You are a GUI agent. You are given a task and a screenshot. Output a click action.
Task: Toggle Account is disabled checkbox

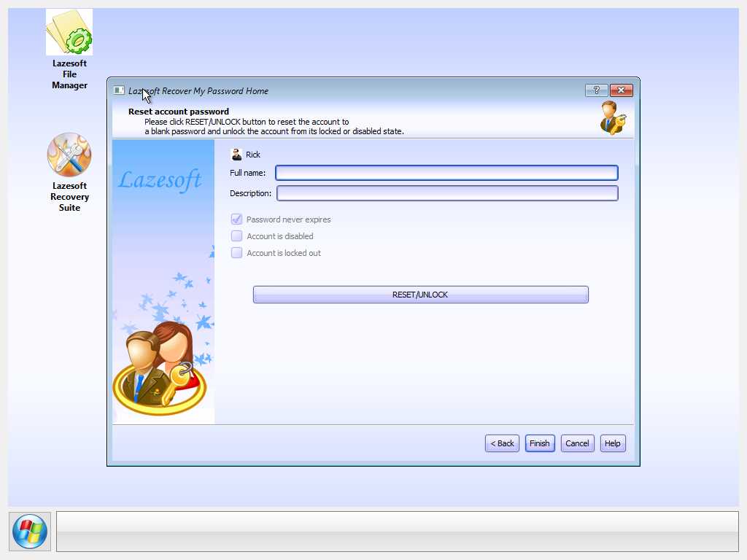click(236, 236)
